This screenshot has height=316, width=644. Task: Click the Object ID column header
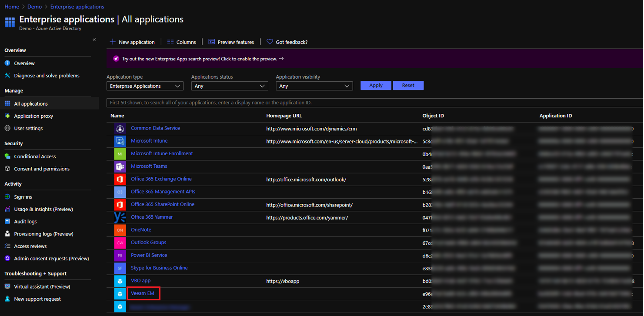[x=433, y=116]
